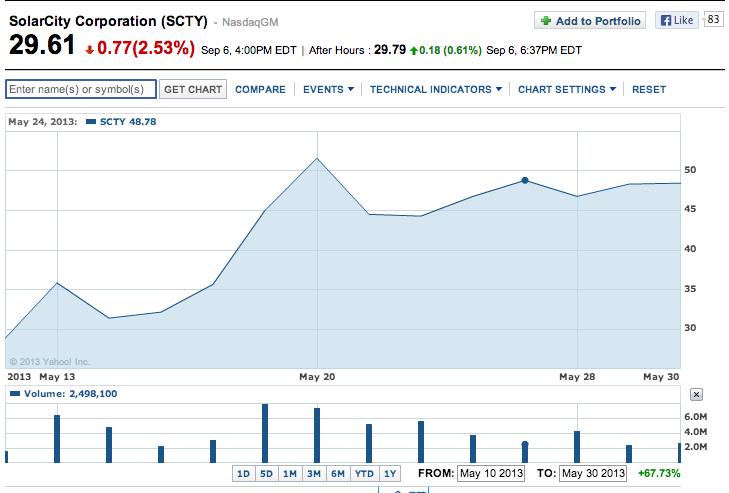Click the May 13 axis label
This screenshot has height=493, width=729.
point(57,377)
